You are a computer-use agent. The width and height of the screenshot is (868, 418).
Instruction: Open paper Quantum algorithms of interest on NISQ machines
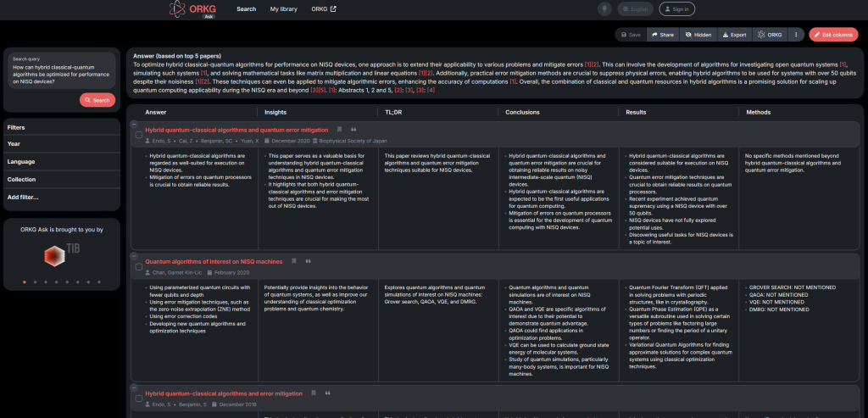point(214,261)
